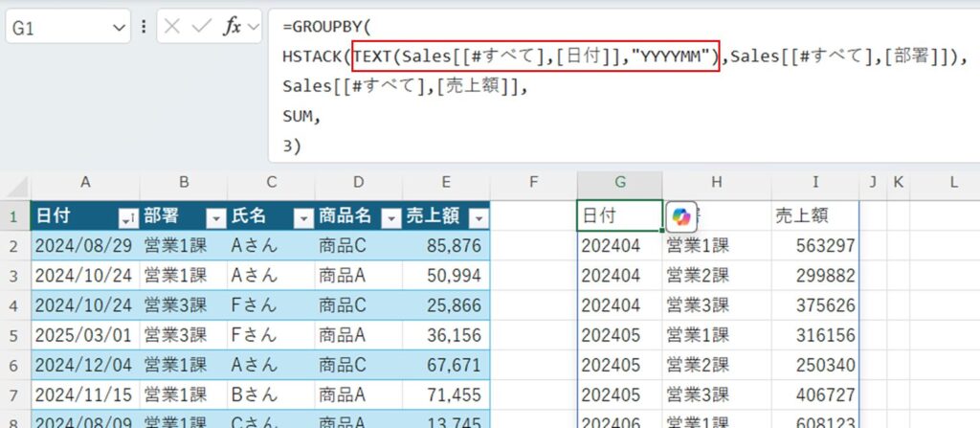Select column L header
Image resolution: width=980 pixels, height=428 pixels.
click(953, 182)
